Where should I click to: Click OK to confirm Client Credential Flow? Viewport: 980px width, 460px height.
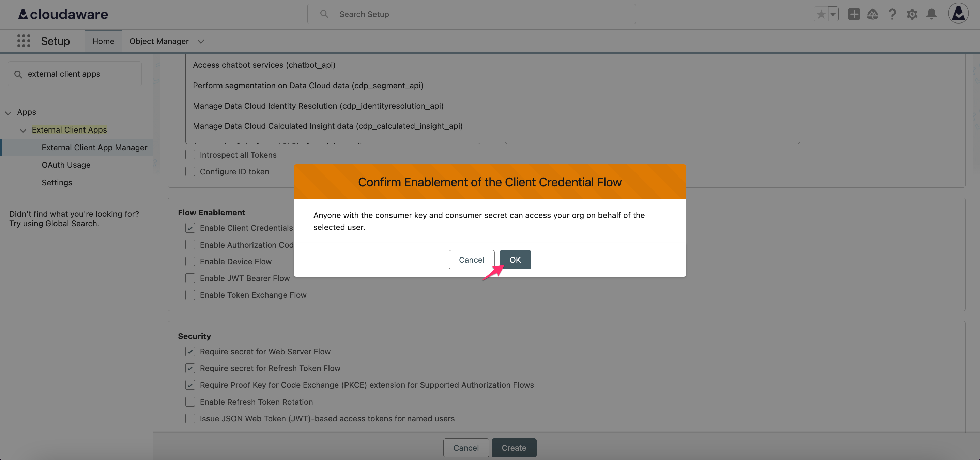point(515,260)
